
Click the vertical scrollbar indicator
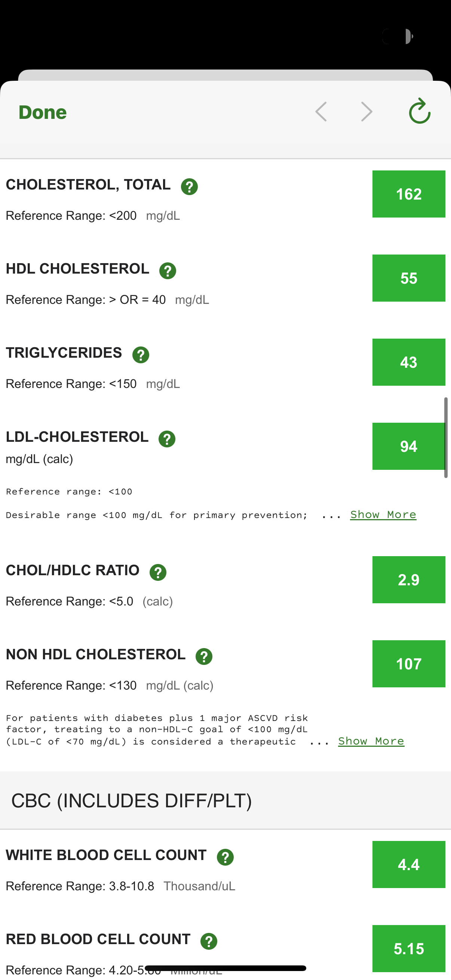[x=446, y=438]
